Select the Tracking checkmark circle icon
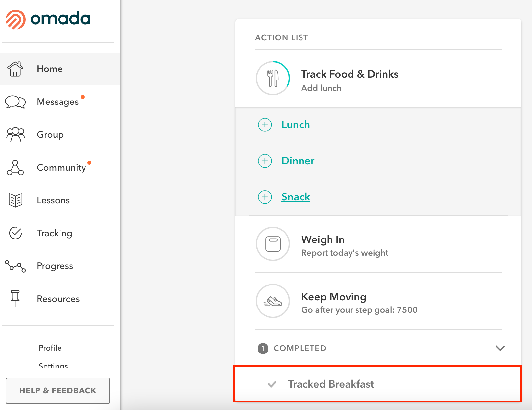This screenshot has height=410, width=532. point(15,233)
